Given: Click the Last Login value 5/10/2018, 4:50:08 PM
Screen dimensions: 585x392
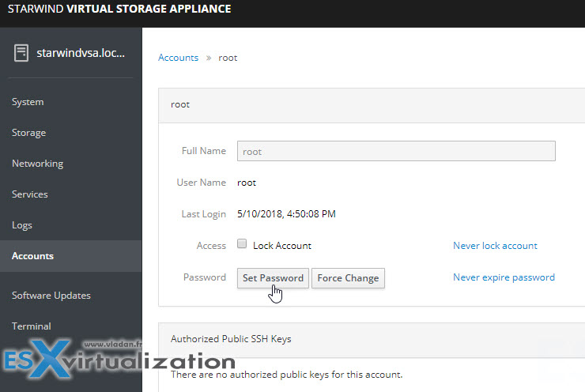Looking at the screenshot, I should 286,214.
